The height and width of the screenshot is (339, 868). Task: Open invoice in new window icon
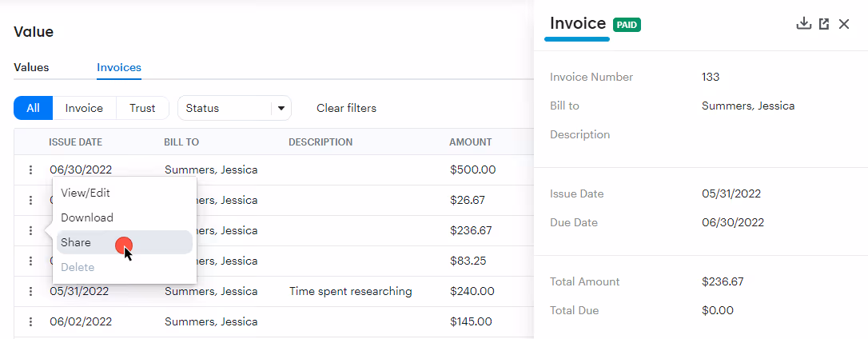point(824,24)
